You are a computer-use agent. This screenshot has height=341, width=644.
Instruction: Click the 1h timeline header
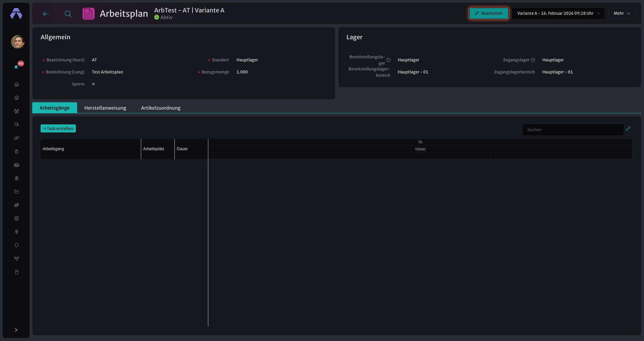(x=420, y=142)
